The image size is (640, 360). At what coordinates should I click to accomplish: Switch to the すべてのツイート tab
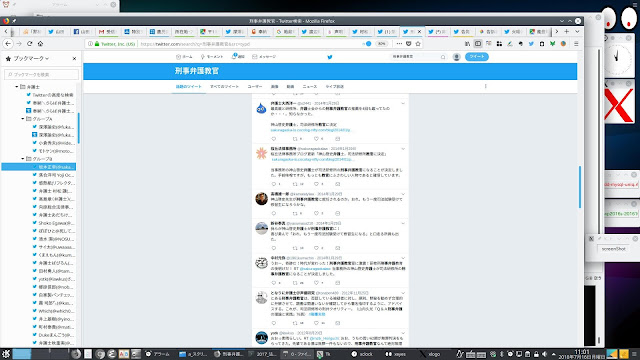224,87
